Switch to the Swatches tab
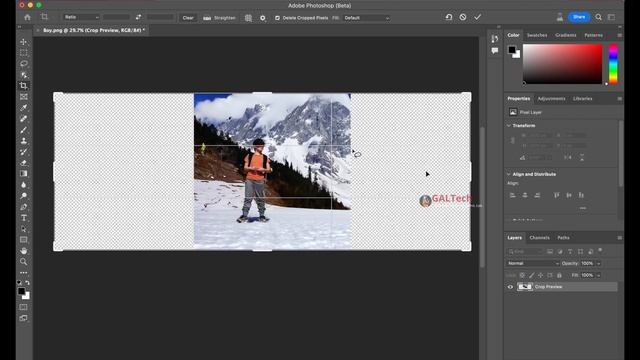Screen dimensions: 640x360 537,36
